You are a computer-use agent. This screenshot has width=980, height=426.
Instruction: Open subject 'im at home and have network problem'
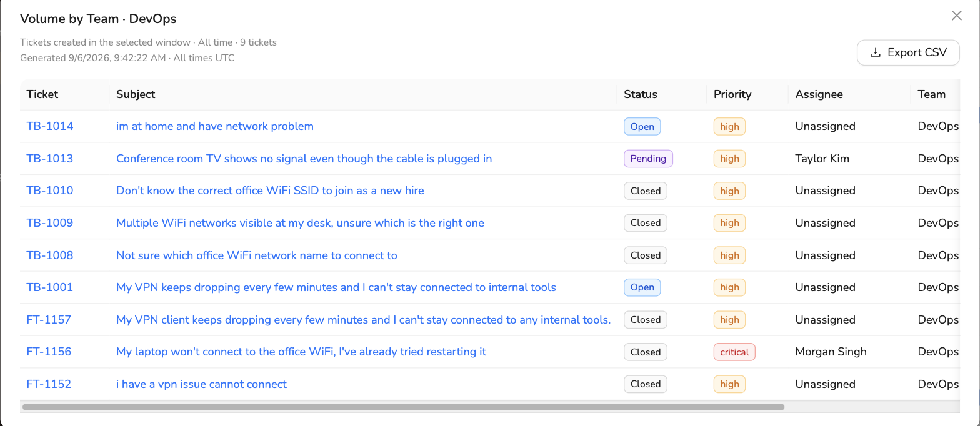click(x=215, y=126)
